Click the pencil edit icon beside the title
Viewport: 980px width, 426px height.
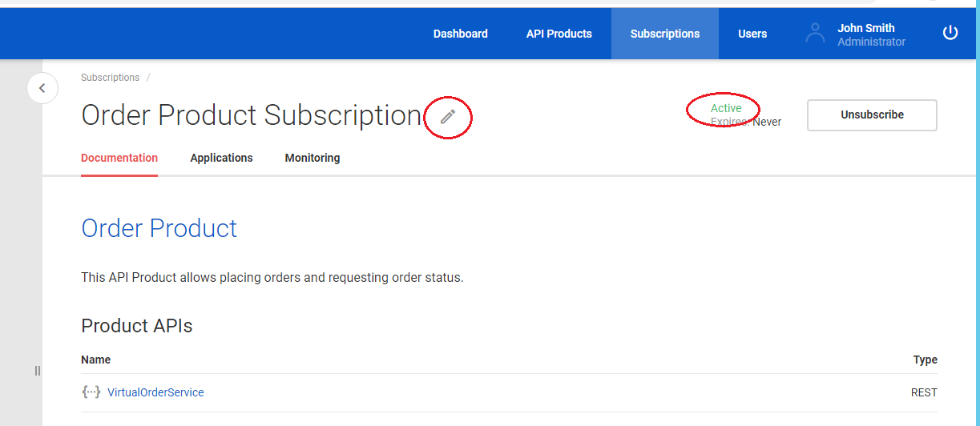(447, 117)
